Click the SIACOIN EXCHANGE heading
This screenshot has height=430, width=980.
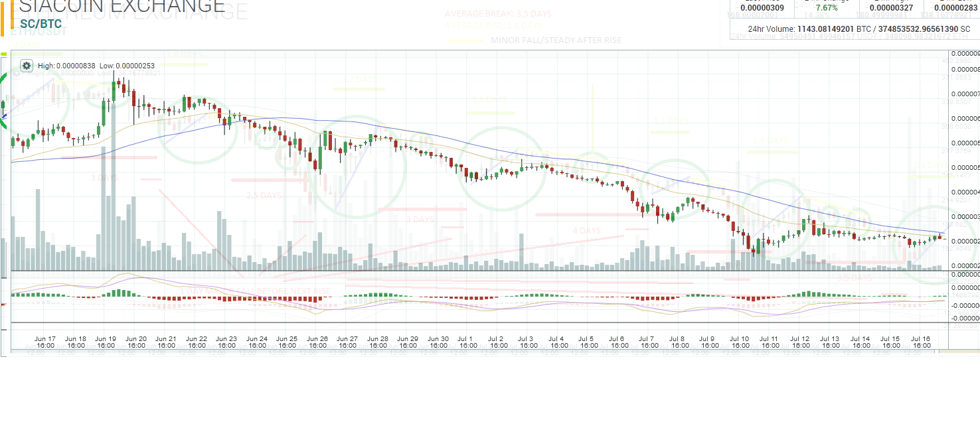122,7
